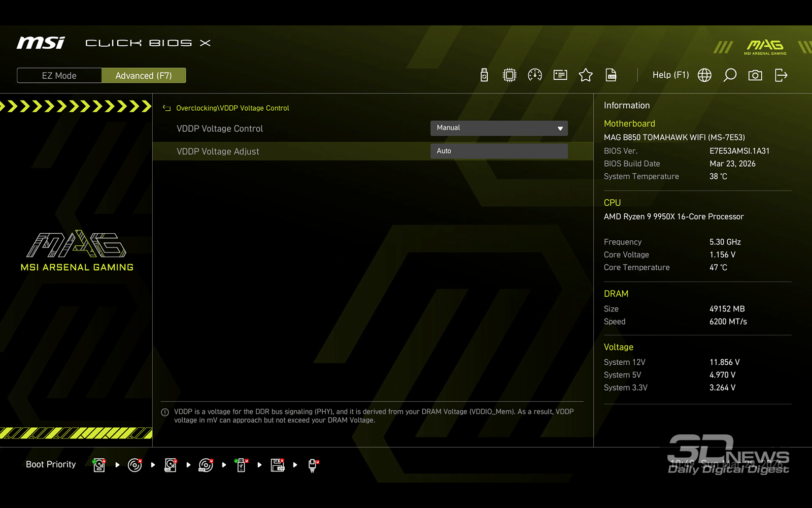This screenshot has width=812, height=508.
Task: Select the Advanced (F7) mode tab
Action: pyautogui.click(x=144, y=76)
